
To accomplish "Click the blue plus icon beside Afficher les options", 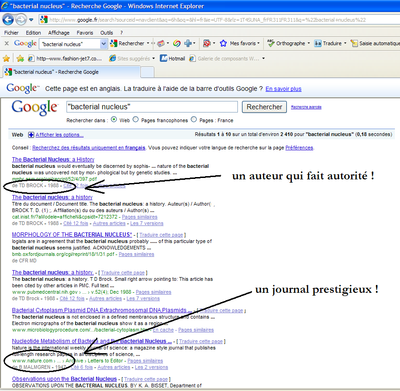I will [31, 135].
